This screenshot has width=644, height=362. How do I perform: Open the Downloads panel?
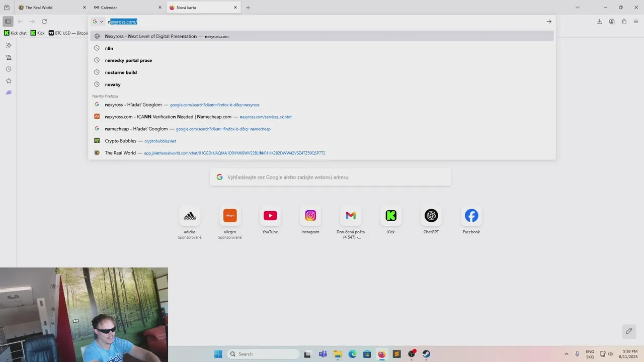coord(600,22)
